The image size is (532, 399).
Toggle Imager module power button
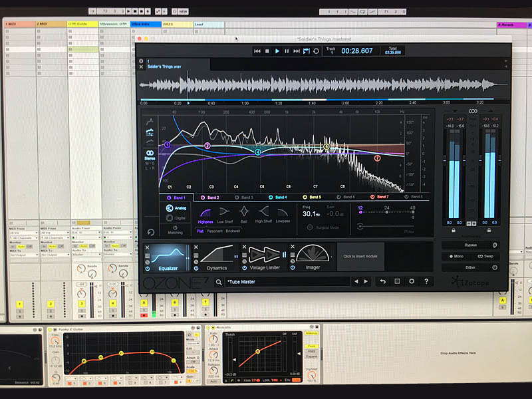pyautogui.click(x=293, y=267)
